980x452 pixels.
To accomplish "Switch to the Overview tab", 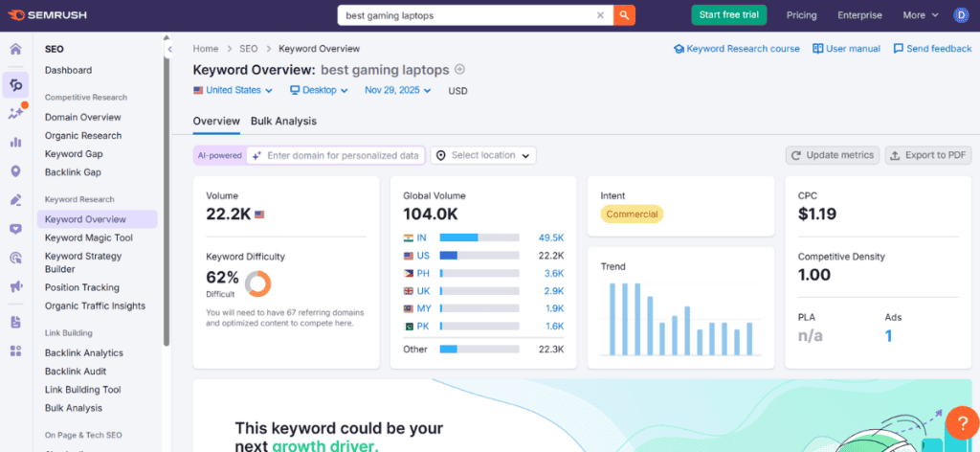I will [x=216, y=122].
